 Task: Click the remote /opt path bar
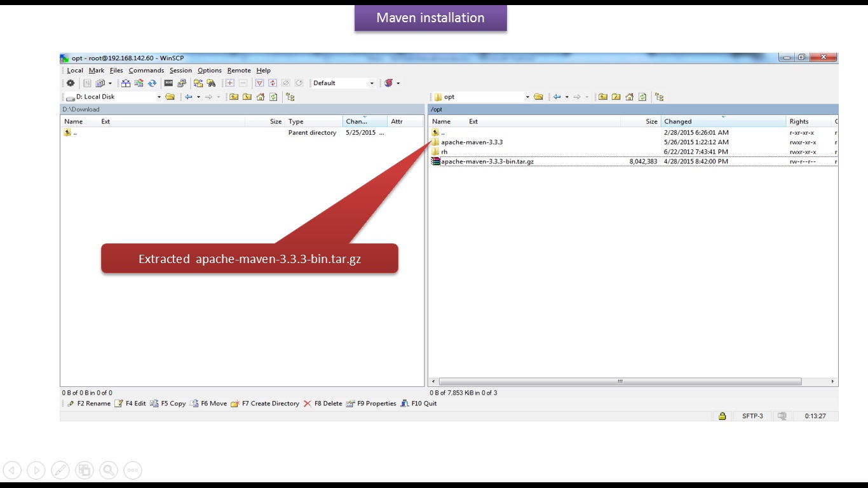(633, 109)
